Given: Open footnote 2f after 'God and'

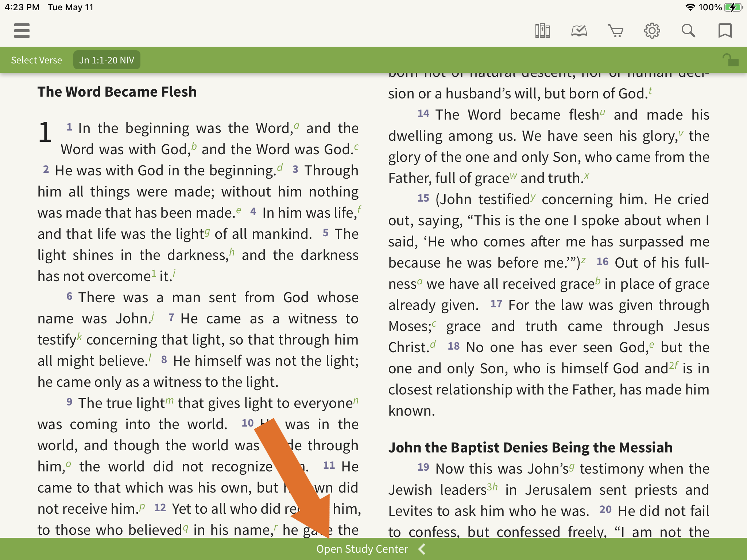Looking at the screenshot, I should [674, 366].
